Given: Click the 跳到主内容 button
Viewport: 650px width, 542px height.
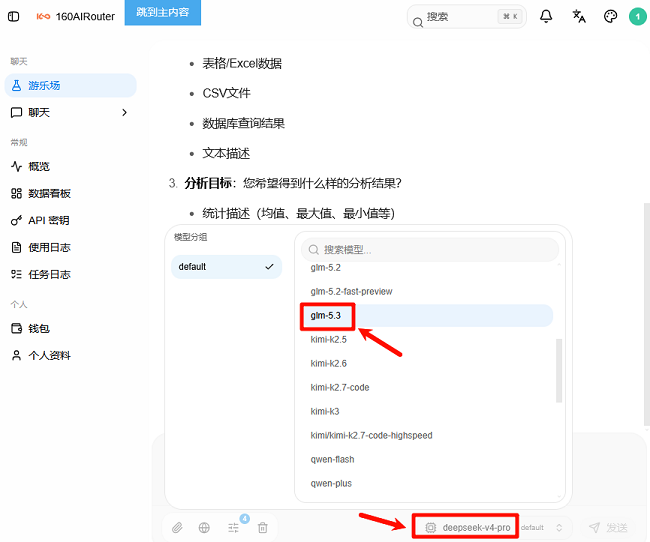Looking at the screenshot, I should click(x=162, y=12).
